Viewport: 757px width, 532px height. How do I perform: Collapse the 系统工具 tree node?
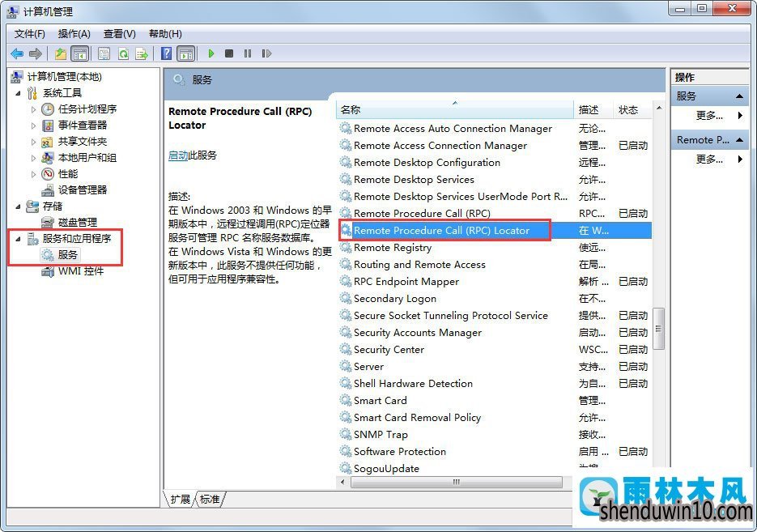click(x=19, y=93)
